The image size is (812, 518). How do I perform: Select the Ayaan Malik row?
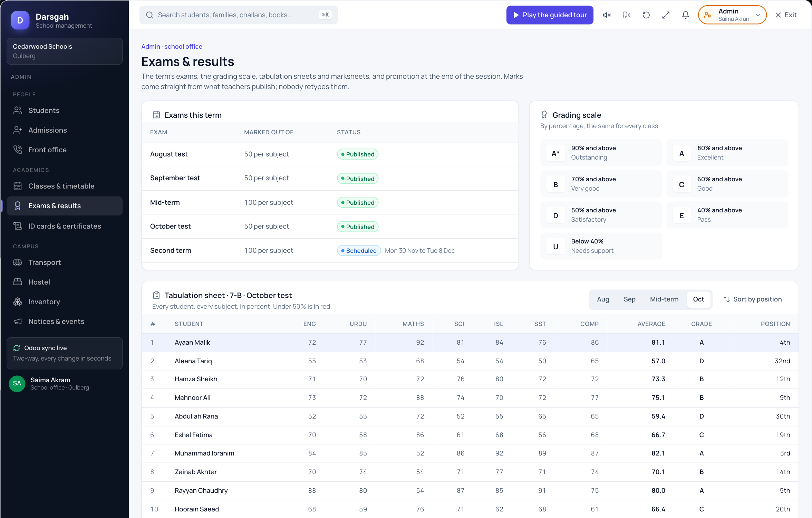coord(470,343)
